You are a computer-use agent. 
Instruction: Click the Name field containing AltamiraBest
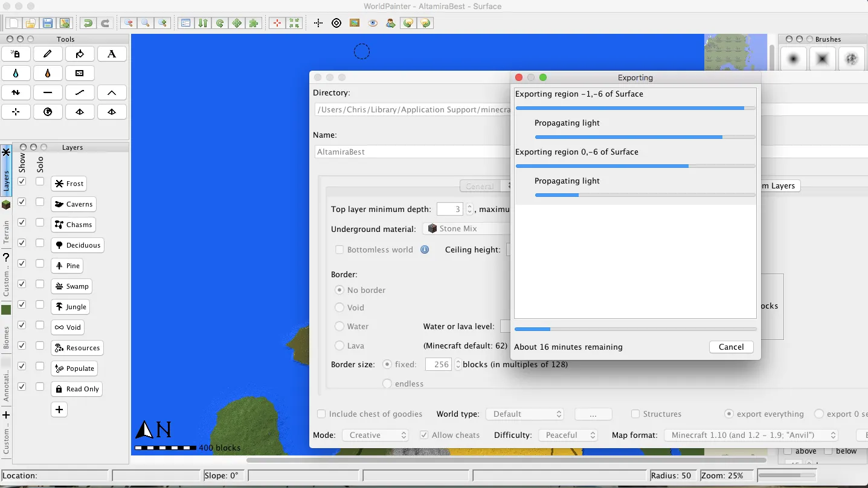413,152
